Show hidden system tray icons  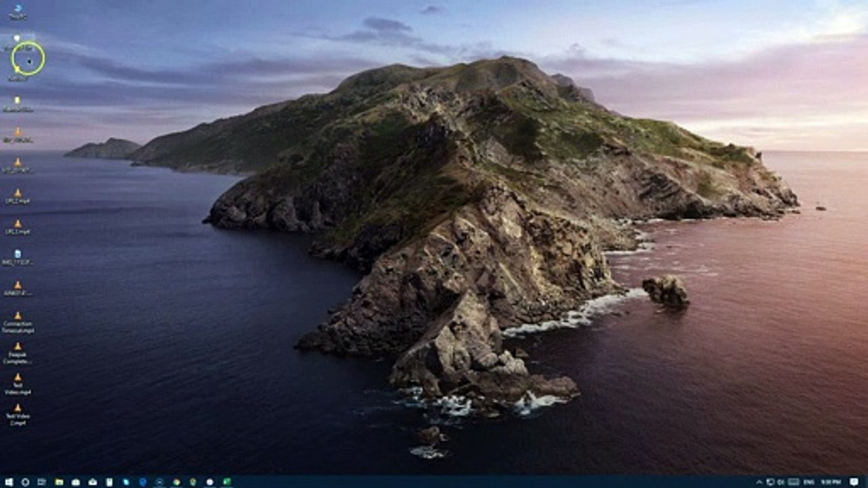click(x=759, y=482)
